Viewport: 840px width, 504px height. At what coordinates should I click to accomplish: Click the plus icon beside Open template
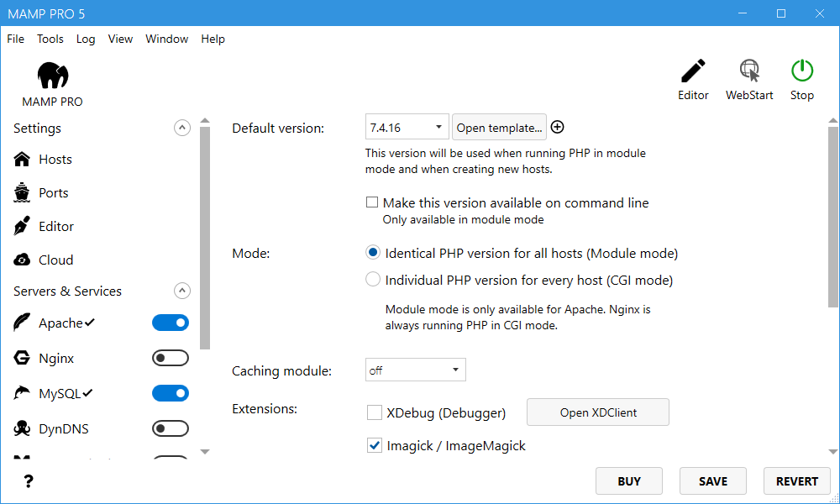click(557, 128)
